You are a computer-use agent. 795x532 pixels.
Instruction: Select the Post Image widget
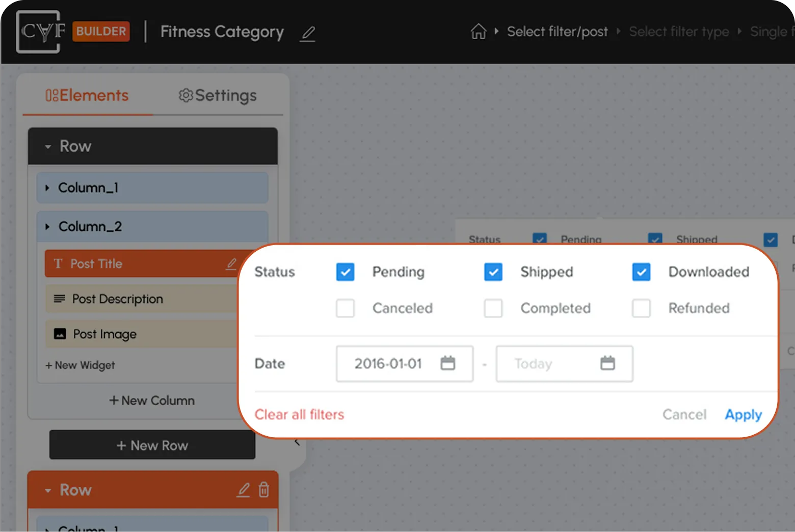click(142, 334)
